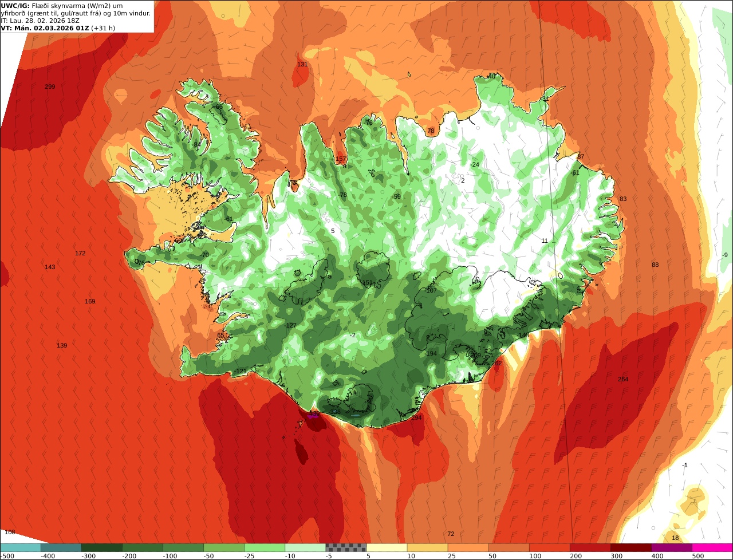
Task: Click the map value 294 on the south coast
Action: coord(416,418)
